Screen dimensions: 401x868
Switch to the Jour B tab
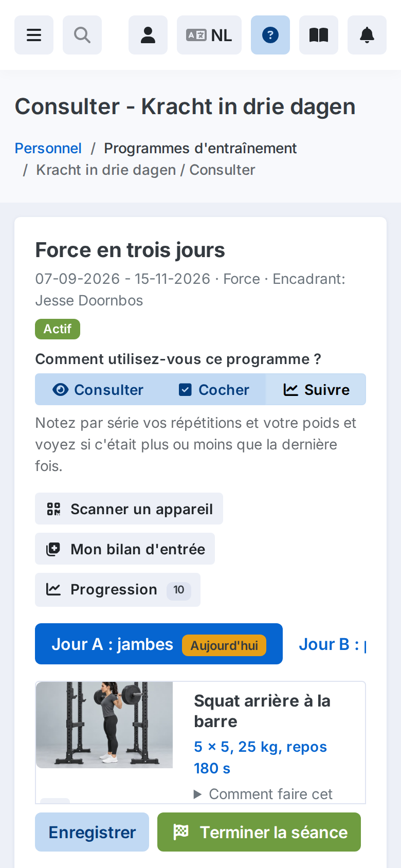pyautogui.click(x=333, y=644)
